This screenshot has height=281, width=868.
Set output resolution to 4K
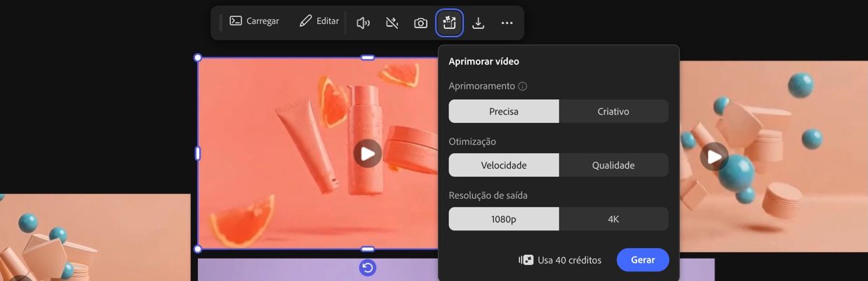613,219
